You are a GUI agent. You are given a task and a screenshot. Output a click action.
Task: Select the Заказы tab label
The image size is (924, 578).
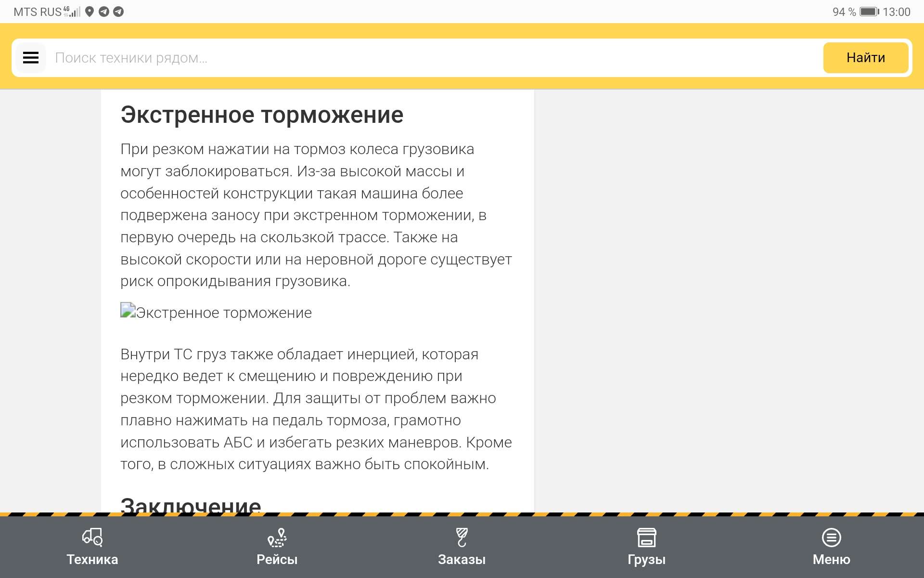point(462,560)
